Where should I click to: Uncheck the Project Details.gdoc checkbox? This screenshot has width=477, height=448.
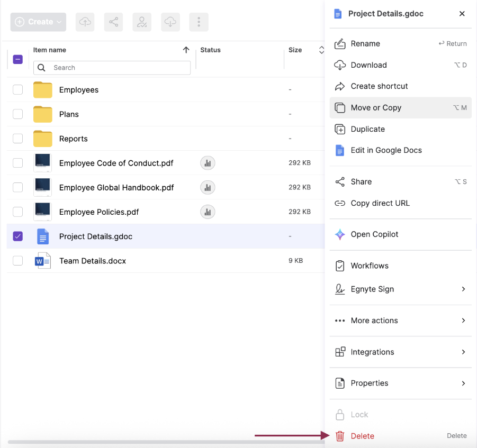[x=18, y=236]
